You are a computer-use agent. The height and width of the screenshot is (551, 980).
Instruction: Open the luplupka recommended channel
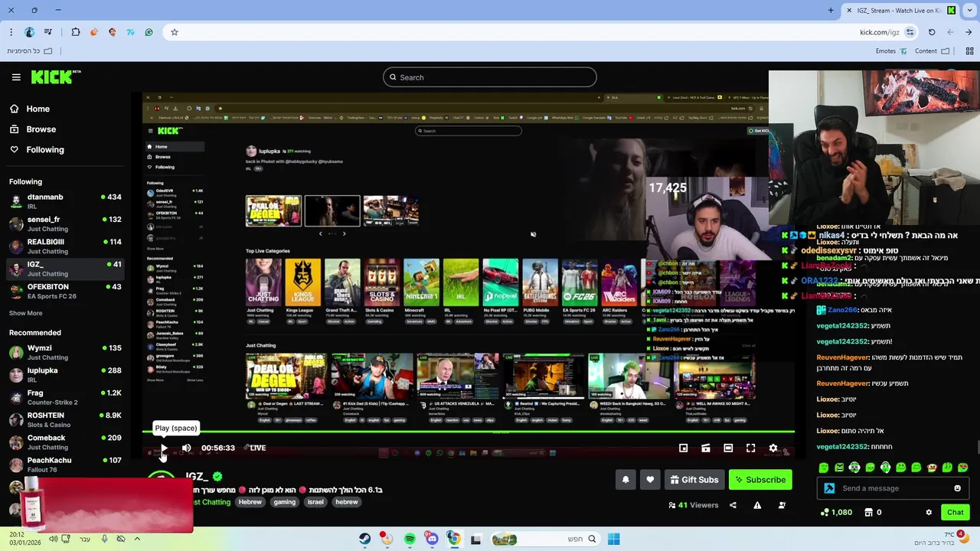pos(65,374)
